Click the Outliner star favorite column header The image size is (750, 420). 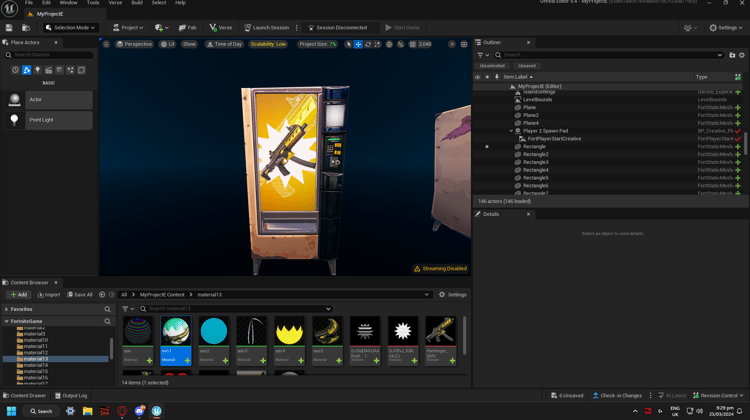coord(487,77)
